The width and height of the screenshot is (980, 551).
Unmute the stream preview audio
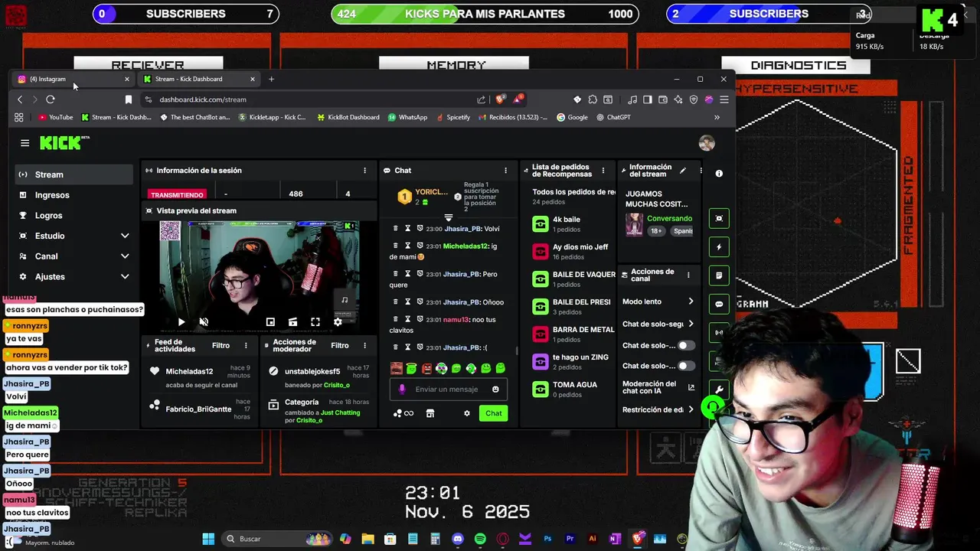204,322
